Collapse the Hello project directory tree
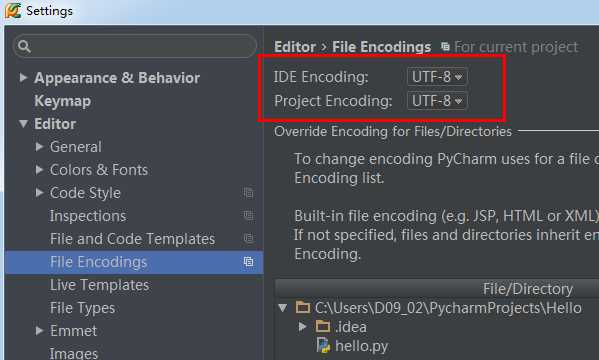The width and height of the screenshot is (599, 360). click(x=283, y=308)
